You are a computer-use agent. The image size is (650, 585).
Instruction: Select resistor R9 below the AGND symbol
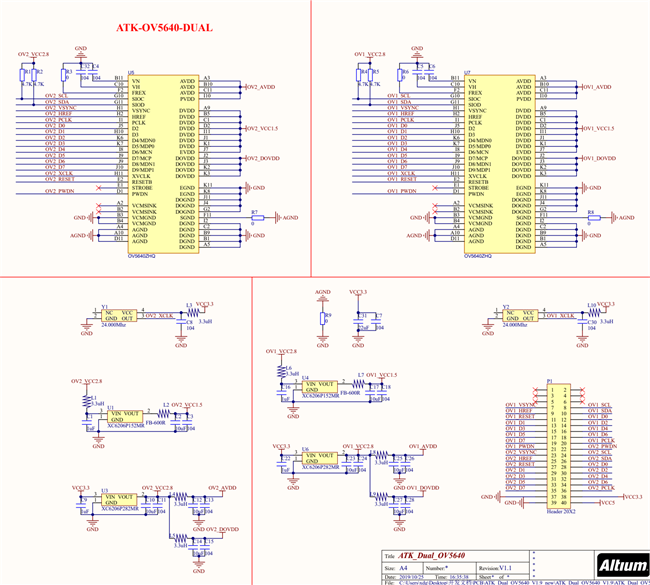point(323,318)
